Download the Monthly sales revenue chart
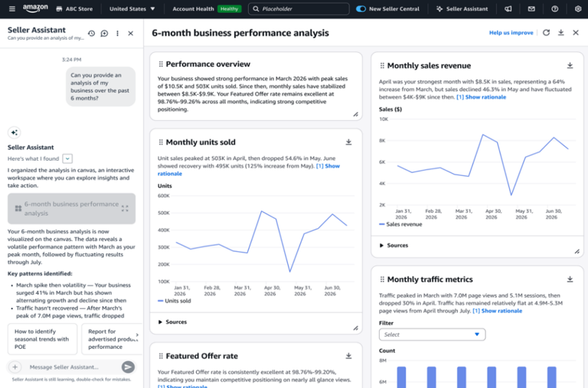 point(570,66)
